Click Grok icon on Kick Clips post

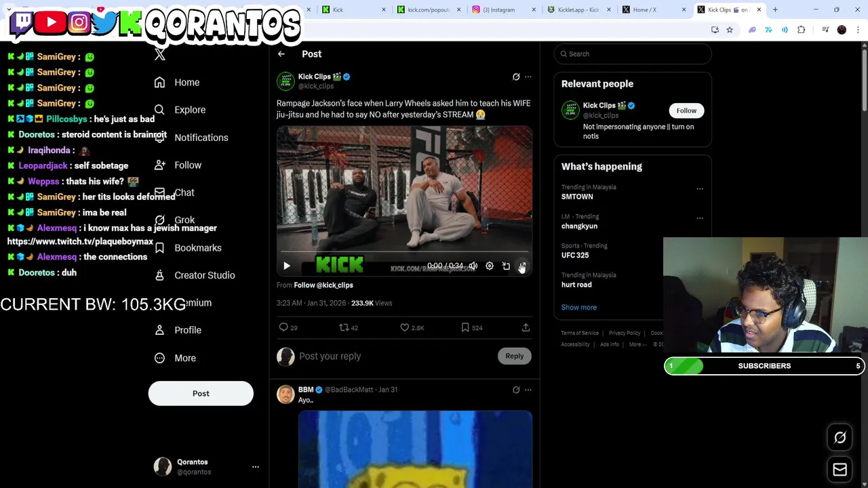516,77
